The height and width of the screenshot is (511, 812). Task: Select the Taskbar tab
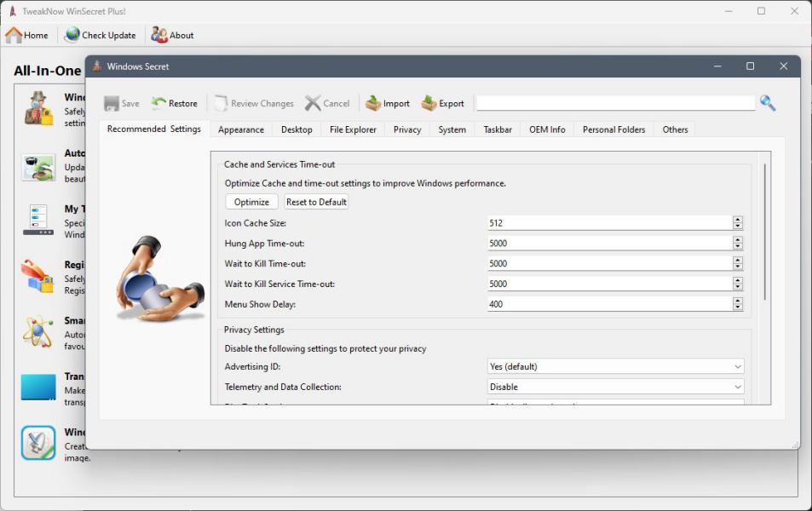(498, 129)
